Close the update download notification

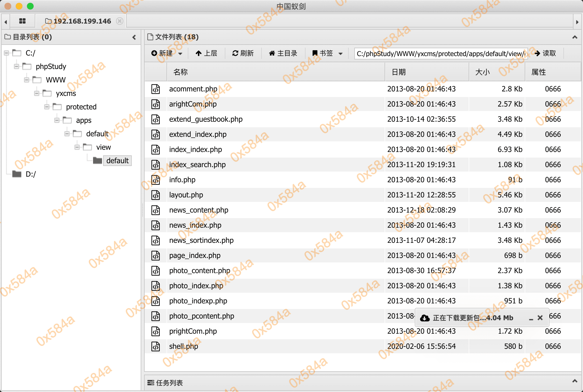[x=540, y=318]
